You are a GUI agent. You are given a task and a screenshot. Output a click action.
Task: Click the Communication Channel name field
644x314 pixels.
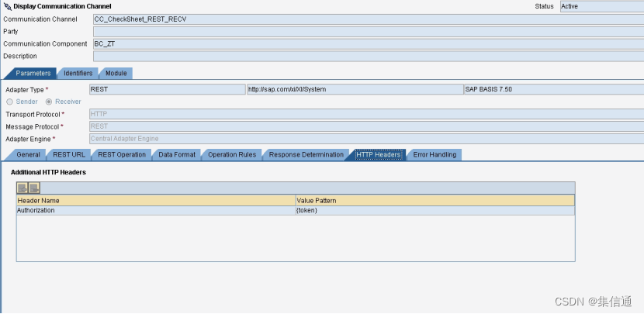click(x=369, y=19)
